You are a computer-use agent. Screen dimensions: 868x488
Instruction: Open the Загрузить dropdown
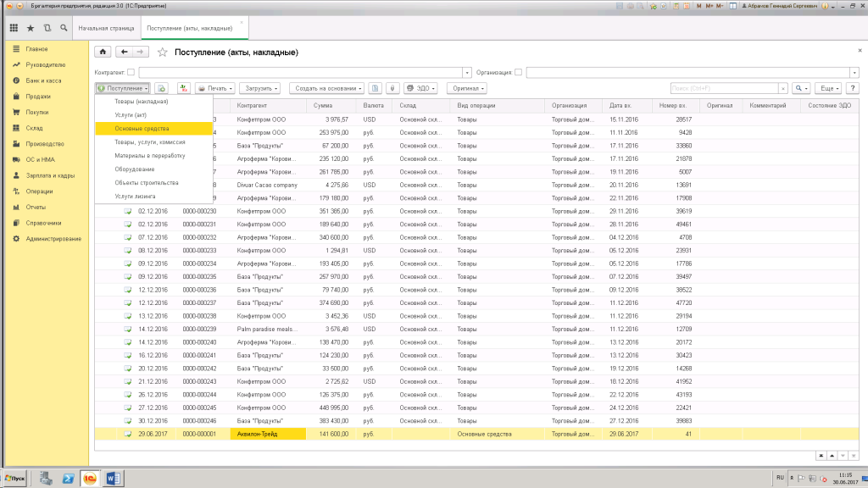(x=261, y=88)
